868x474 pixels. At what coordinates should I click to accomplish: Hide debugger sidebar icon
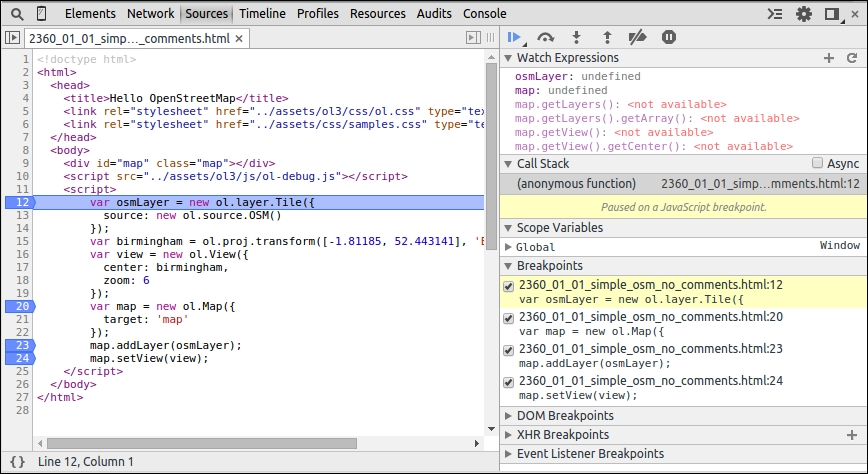pos(473,38)
